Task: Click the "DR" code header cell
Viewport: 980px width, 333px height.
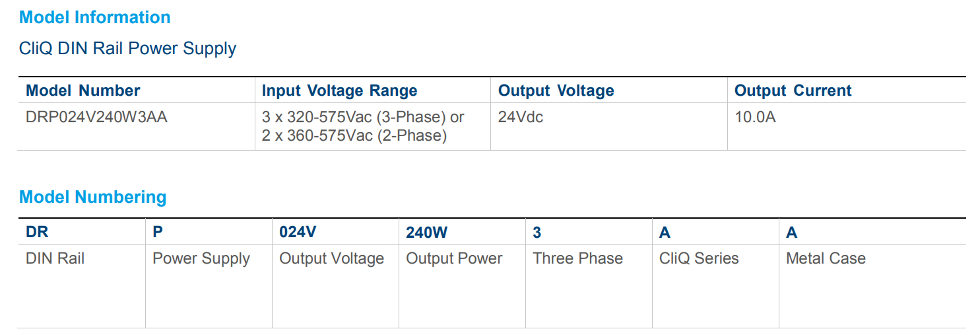Action: click(x=37, y=233)
